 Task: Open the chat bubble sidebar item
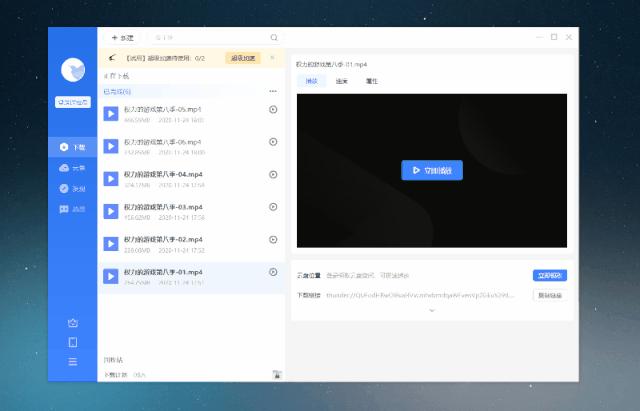[73, 209]
